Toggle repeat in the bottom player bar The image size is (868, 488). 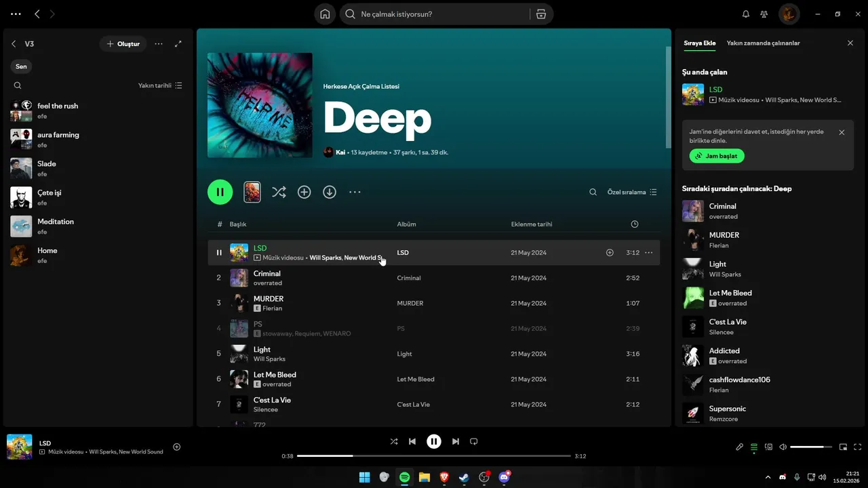[x=474, y=441]
